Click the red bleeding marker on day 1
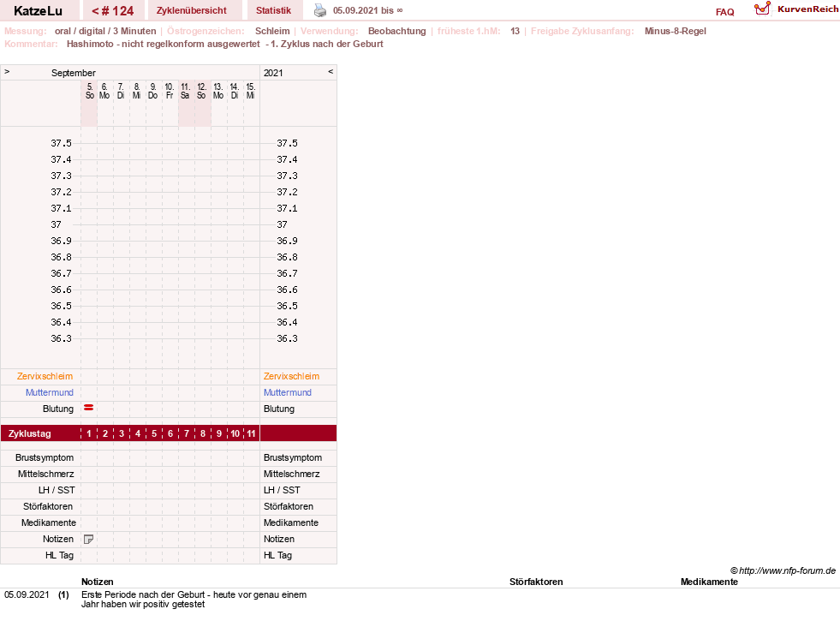 (89, 408)
